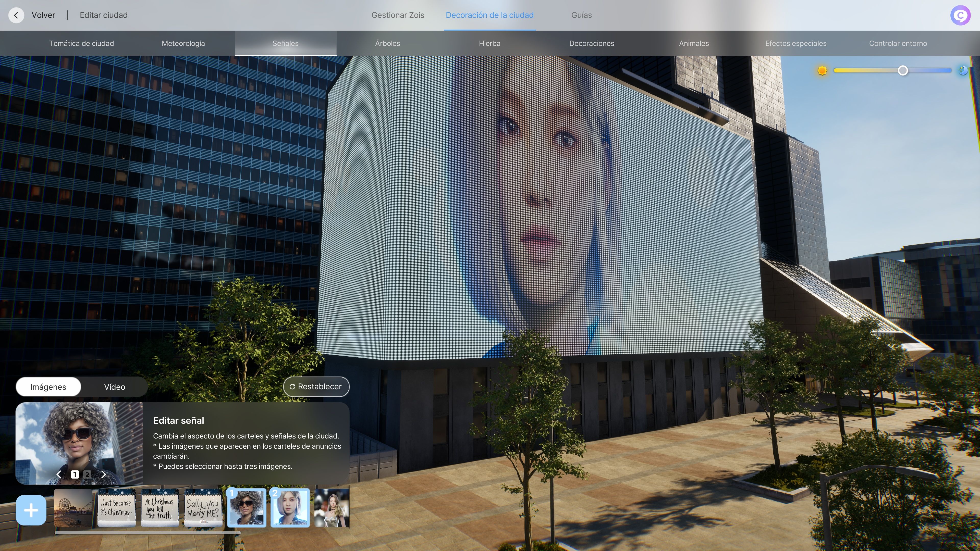Viewport: 980px width, 551px height.
Task: Click the Restablecer reset button
Action: coord(316,386)
